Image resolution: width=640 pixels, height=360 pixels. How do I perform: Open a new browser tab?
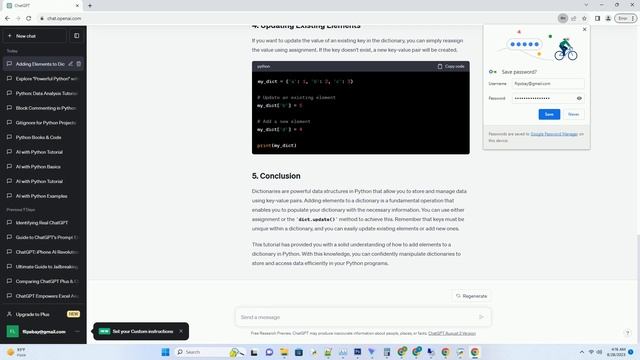[x=90, y=6]
